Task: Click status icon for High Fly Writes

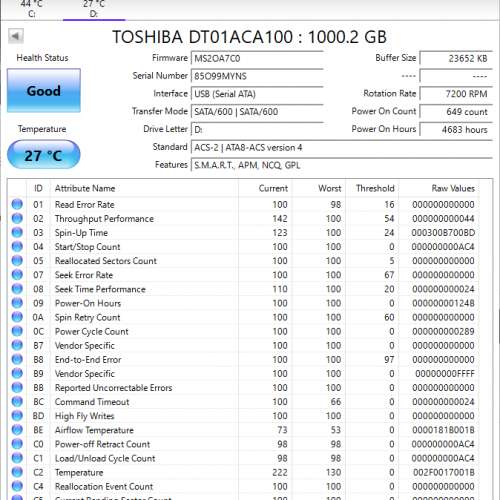Action: click(17, 416)
